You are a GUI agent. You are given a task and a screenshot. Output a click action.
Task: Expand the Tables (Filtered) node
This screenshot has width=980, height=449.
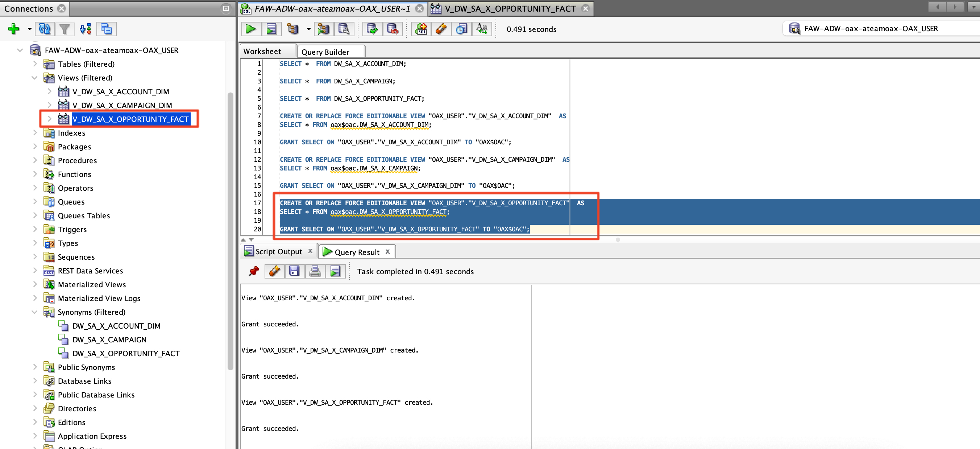click(x=35, y=63)
